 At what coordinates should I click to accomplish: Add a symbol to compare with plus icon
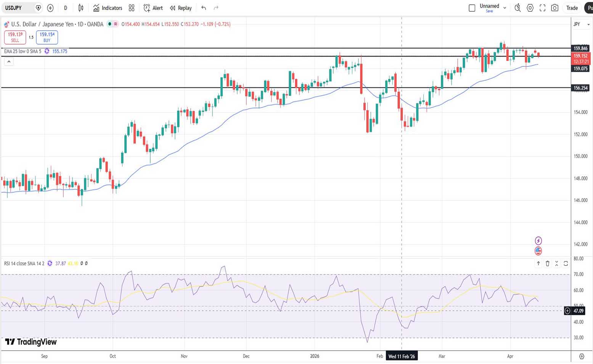(x=50, y=8)
